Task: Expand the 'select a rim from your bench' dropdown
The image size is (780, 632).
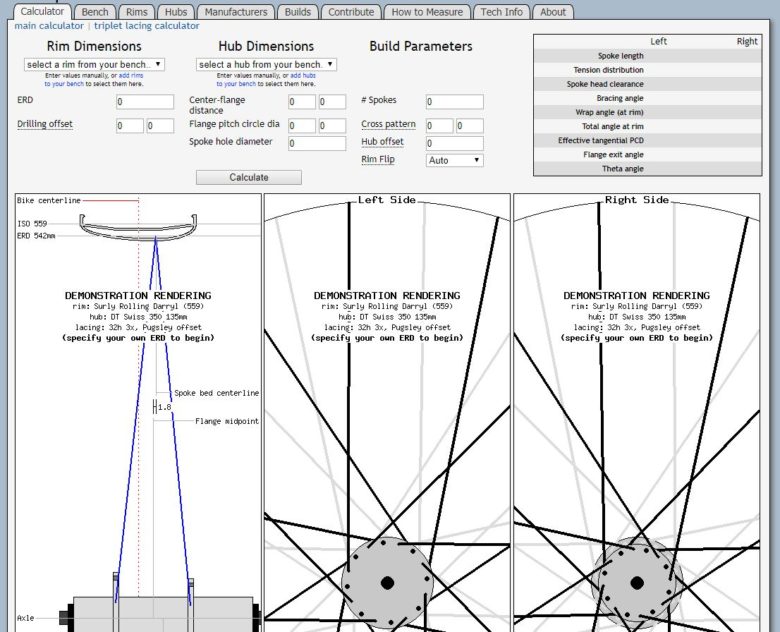Action: [x=94, y=64]
